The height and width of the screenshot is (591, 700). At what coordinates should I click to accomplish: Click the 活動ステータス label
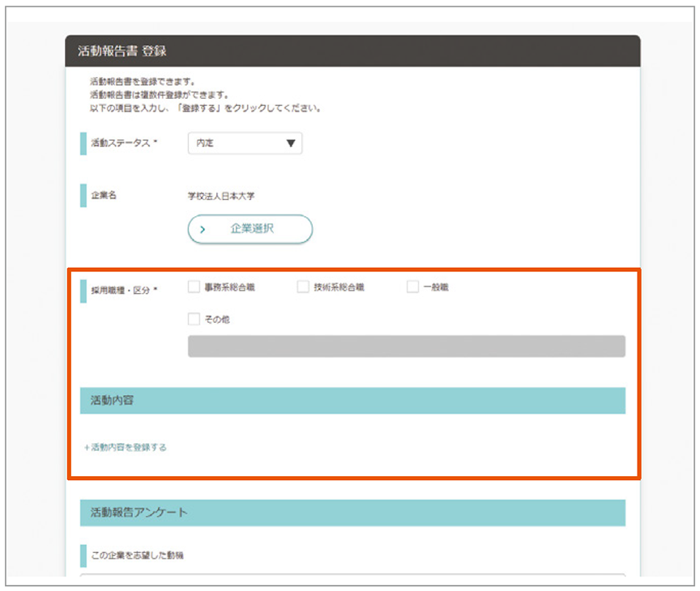(x=124, y=142)
